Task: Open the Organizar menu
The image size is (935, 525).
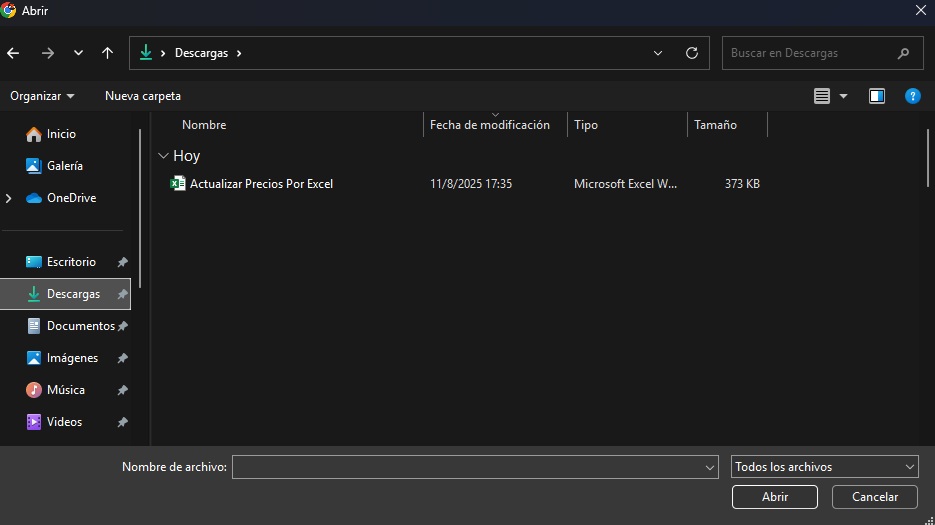Action: (x=42, y=96)
